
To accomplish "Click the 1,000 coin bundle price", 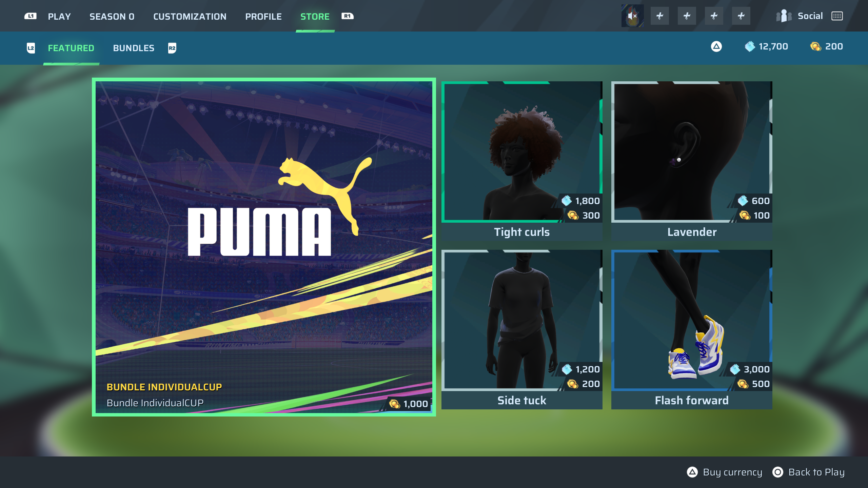I will 416,404.
